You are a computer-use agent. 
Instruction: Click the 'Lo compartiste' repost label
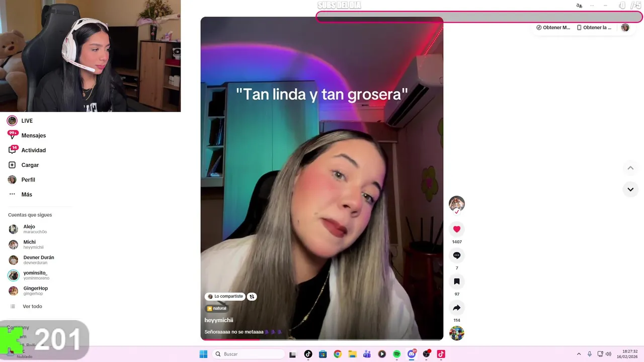click(x=225, y=297)
